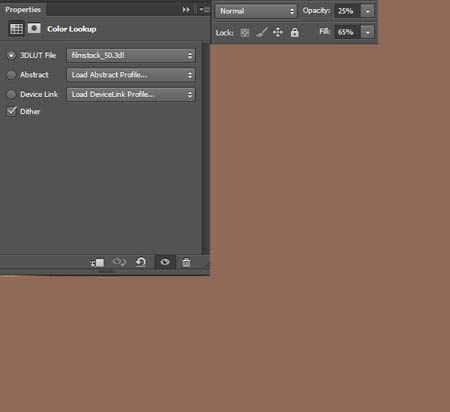Screen dimensions: 450x412
Task: Open the Properties panel flyout menu
Action: [x=204, y=10]
